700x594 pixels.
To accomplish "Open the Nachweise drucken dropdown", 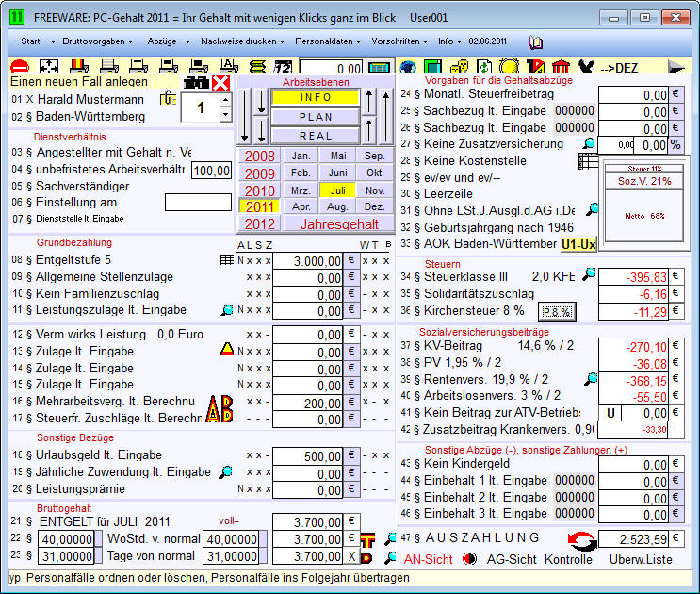I will pyautogui.click(x=242, y=41).
